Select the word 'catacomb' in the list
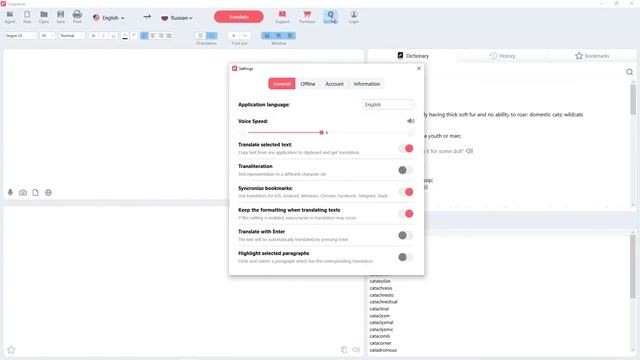The image size is (640, 360). pyautogui.click(x=380, y=336)
